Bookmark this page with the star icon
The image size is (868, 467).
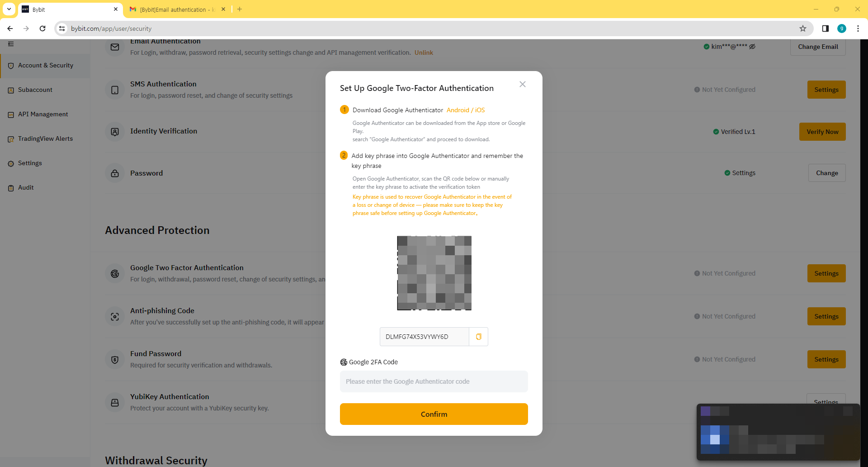(x=802, y=29)
